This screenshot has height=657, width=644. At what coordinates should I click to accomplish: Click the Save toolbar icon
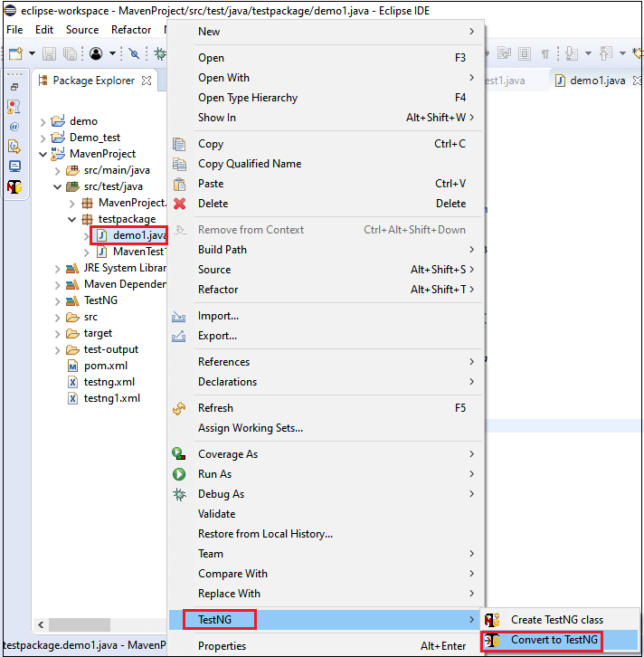(x=50, y=53)
